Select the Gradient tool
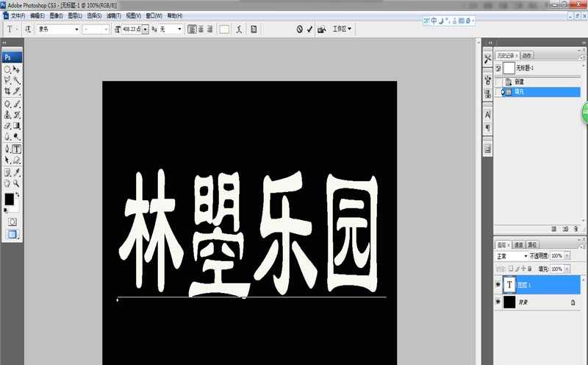The image size is (588, 365). [16, 125]
